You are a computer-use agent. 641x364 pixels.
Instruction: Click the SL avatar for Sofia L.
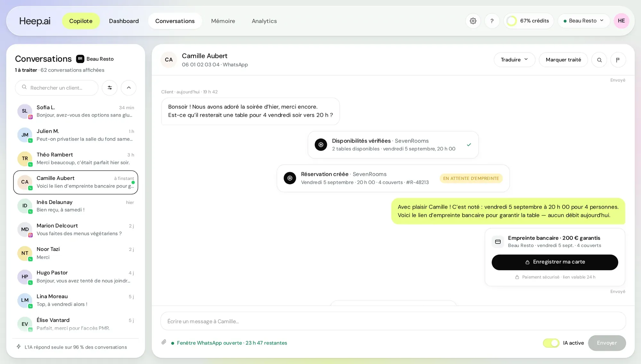[x=25, y=111]
